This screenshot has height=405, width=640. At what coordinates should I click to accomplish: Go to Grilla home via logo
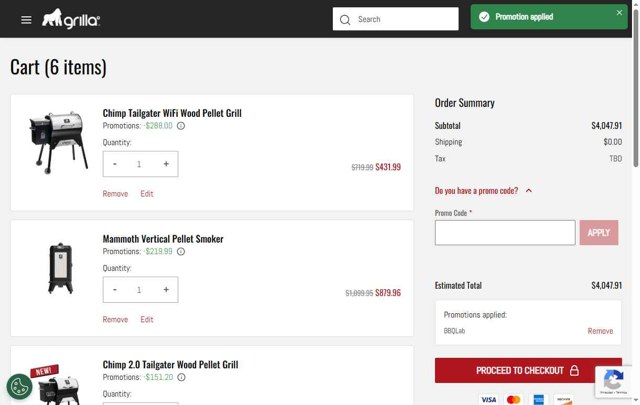[71, 19]
